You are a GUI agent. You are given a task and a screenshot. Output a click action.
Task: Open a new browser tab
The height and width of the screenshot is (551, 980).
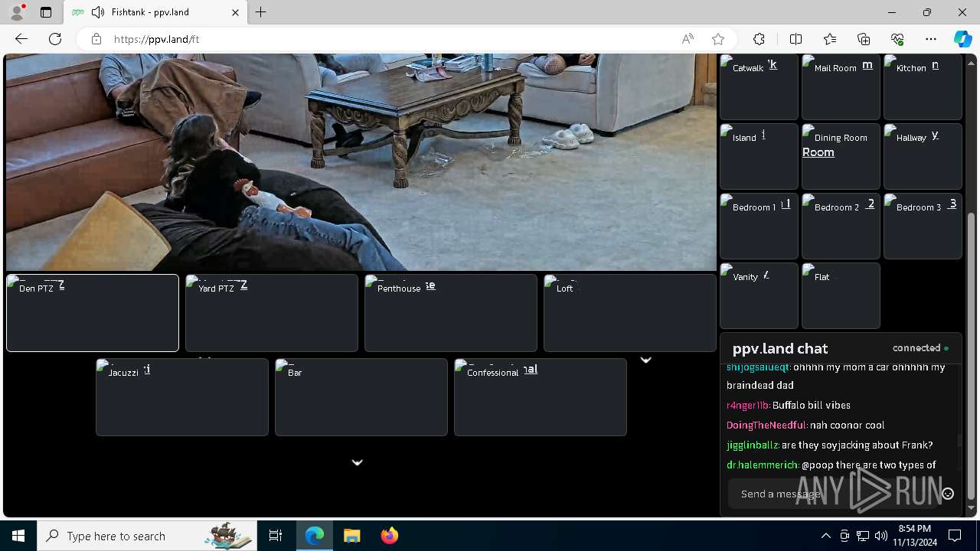coord(261,12)
